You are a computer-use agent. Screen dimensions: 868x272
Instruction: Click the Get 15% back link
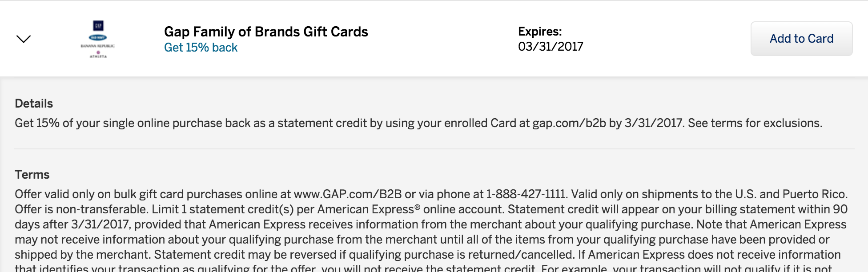coord(201,48)
